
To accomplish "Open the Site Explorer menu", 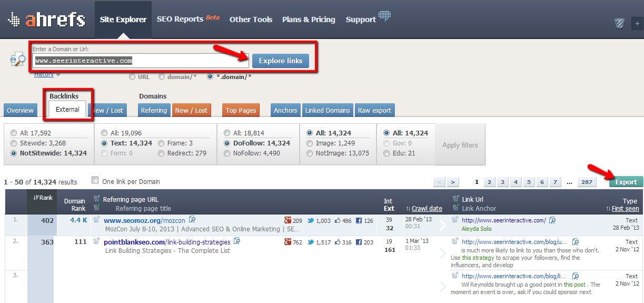I will pos(123,19).
